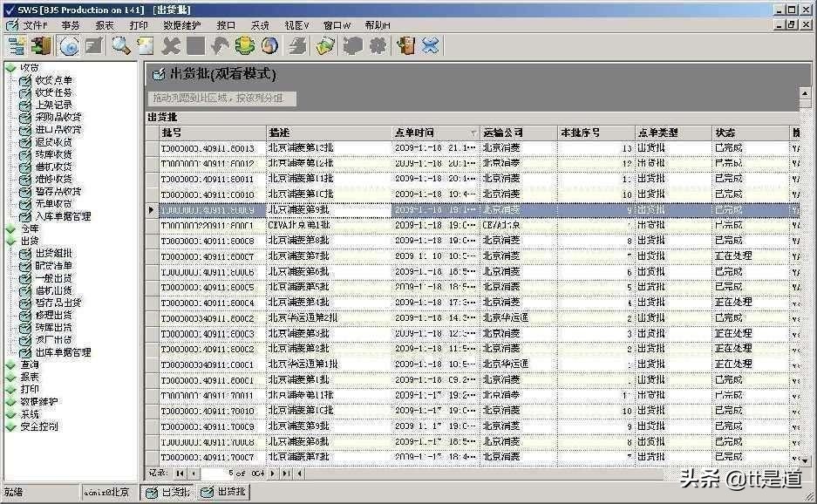Sort by the 运输公司 column header
This screenshot has height=504, width=817.
pos(519,133)
